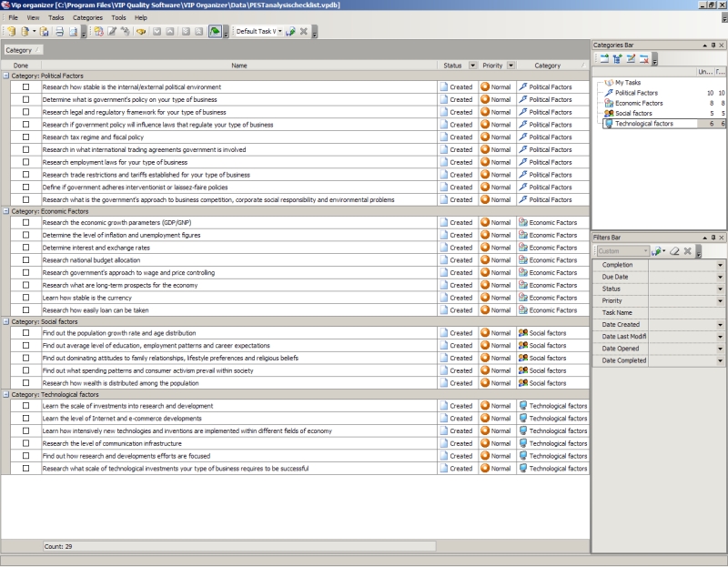Click the Save database icon in the toolbar
This screenshot has width=728, height=567.
pos(44,32)
